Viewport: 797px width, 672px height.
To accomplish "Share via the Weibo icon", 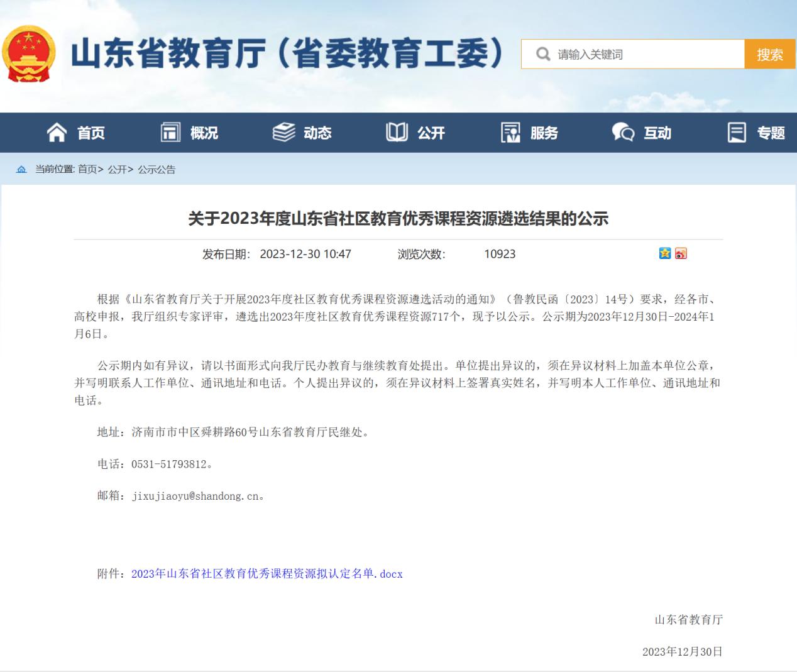I will pyautogui.click(x=681, y=253).
